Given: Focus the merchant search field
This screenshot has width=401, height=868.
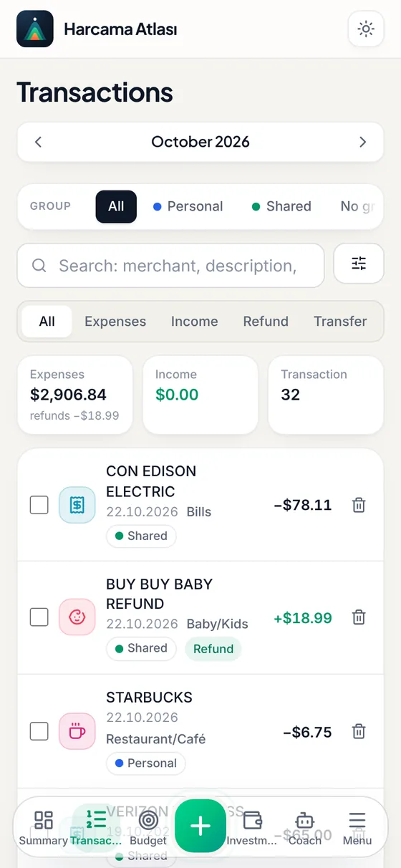Looking at the screenshot, I should click(x=170, y=266).
